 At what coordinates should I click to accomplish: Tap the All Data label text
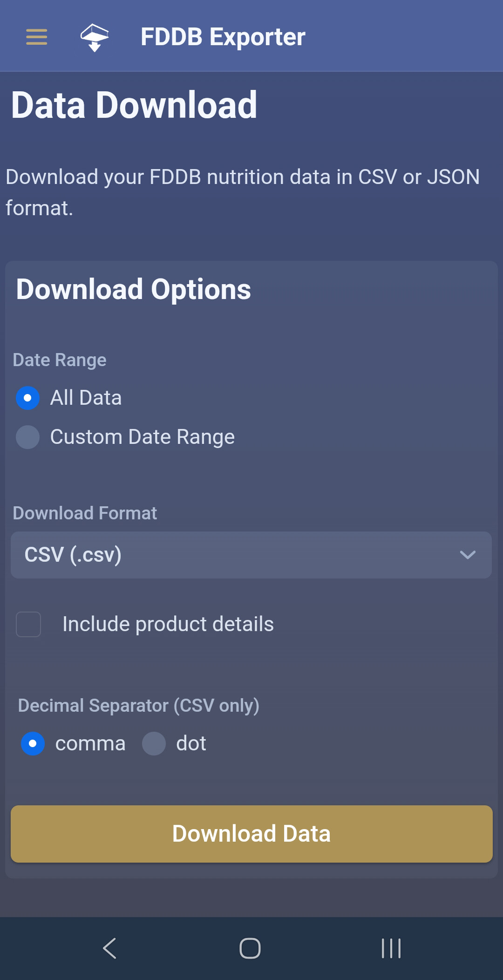point(86,398)
